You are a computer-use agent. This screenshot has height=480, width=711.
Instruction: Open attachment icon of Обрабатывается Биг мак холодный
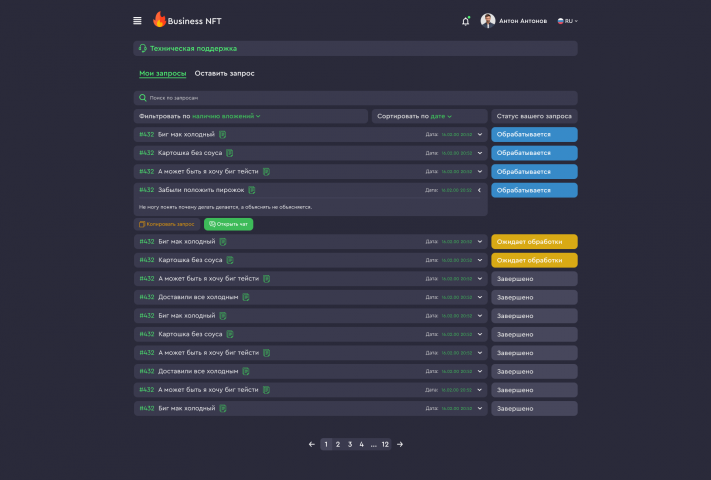[223, 134]
